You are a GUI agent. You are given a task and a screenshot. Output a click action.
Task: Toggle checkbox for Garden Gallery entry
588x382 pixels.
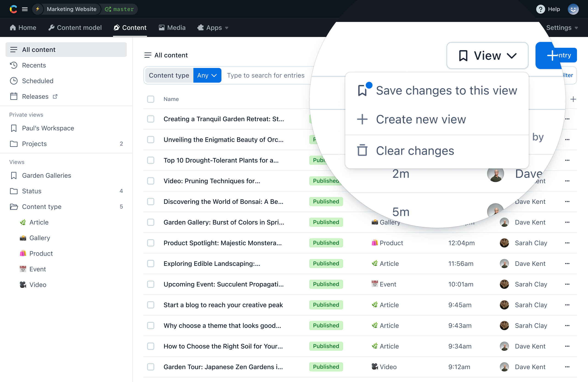[x=151, y=222]
